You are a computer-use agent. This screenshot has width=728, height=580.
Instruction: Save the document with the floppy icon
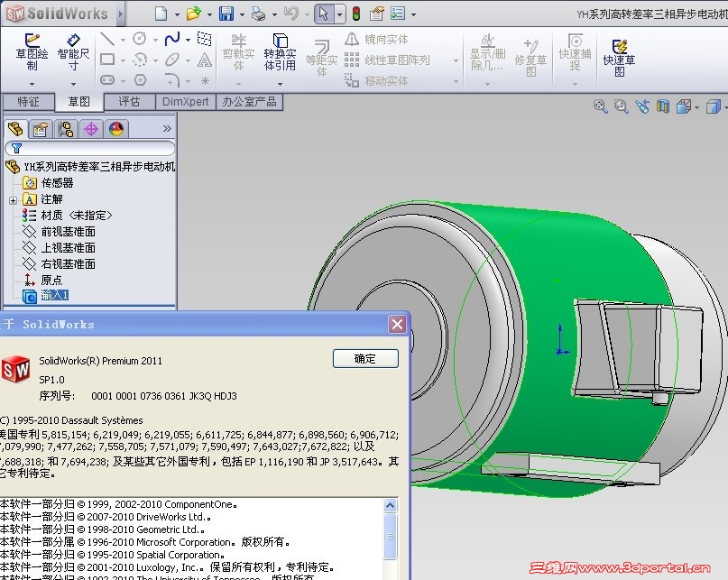pos(226,14)
